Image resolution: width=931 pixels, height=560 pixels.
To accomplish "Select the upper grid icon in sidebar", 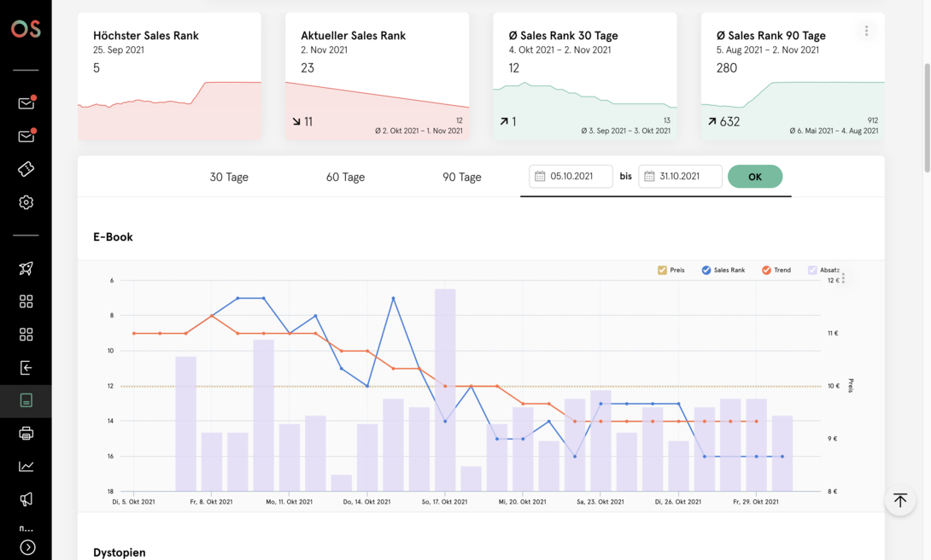I will [26, 301].
